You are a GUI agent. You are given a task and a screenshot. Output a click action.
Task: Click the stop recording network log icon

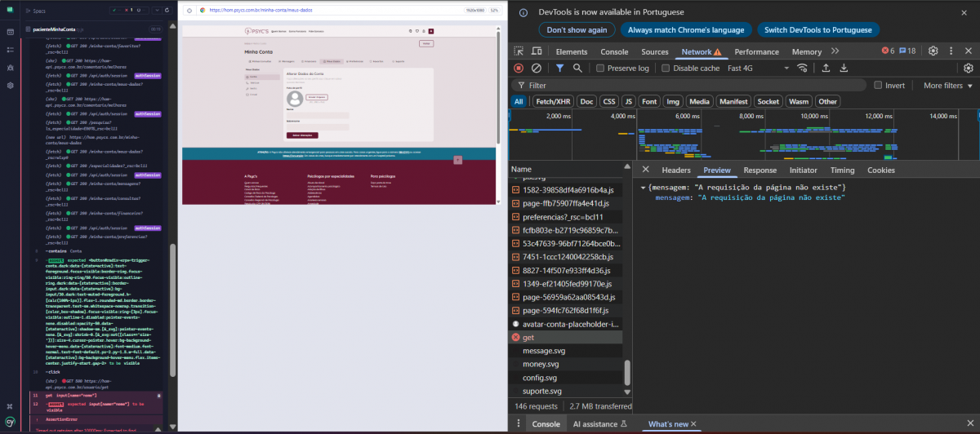pos(519,69)
